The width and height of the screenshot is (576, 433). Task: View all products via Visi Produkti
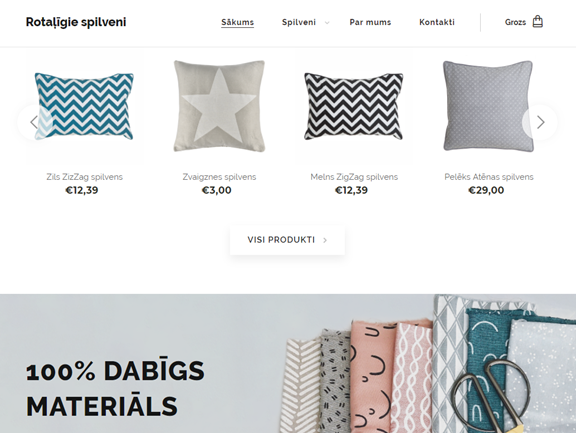(287, 240)
